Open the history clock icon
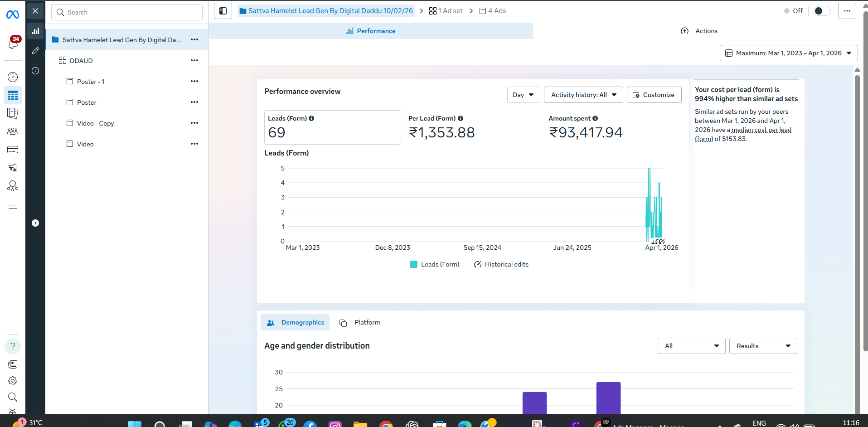The height and width of the screenshot is (427, 868). tap(35, 71)
